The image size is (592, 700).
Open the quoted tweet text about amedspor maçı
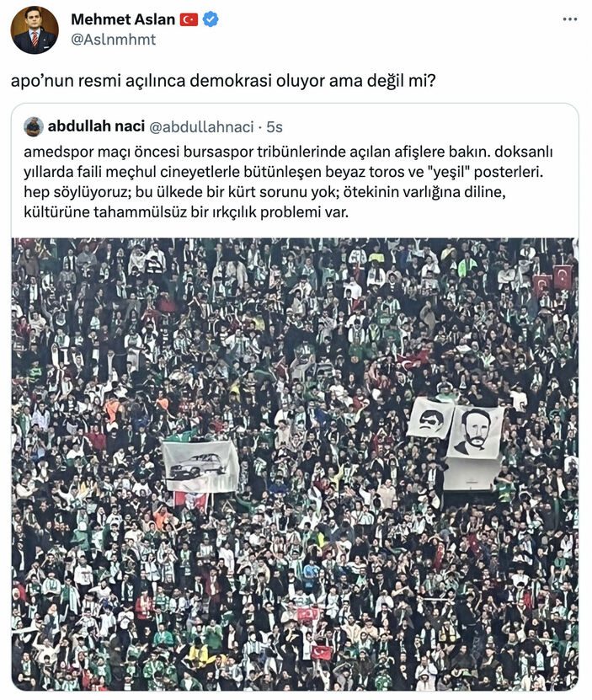click(x=288, y=182)
